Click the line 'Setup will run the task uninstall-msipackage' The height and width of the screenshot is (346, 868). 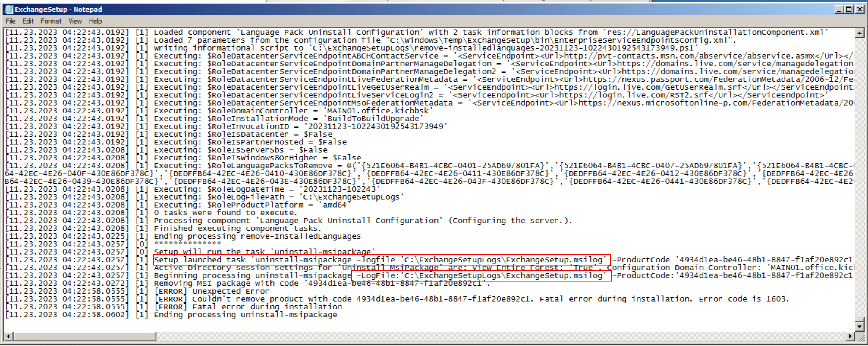(x=190, y=252)
